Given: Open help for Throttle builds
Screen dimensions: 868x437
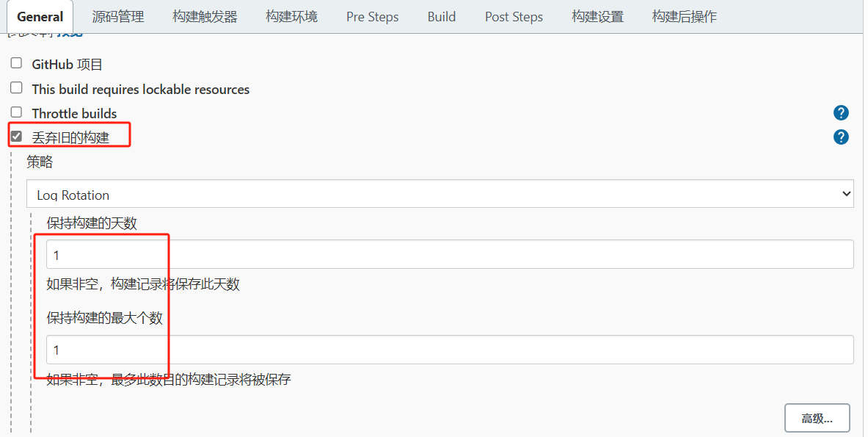Looking at the screenshot, I should (x=841, y=113).
